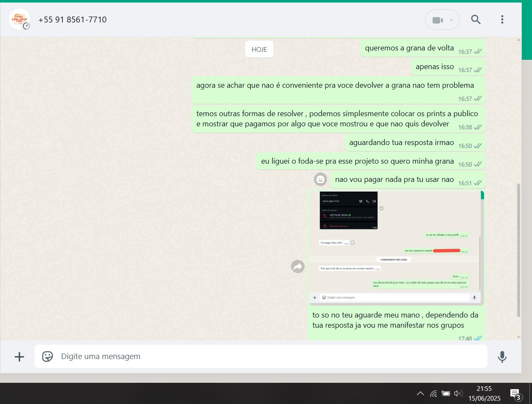Open the Windows notification center
532x404 pixels.
(x=515, y=394)
